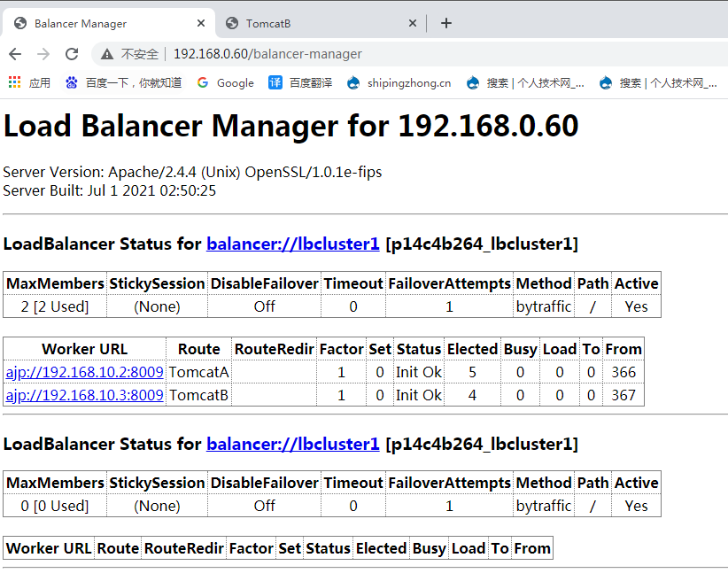Click the browser back arrow button

coord(16,54)
